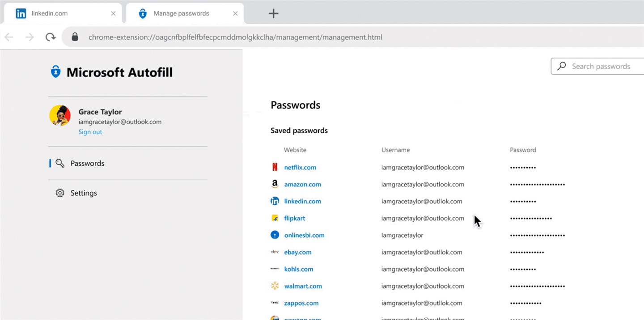The image size is (644, 320).
Task: Open a new browser tab
Action: pyautogui.click(x=273, y=13)
